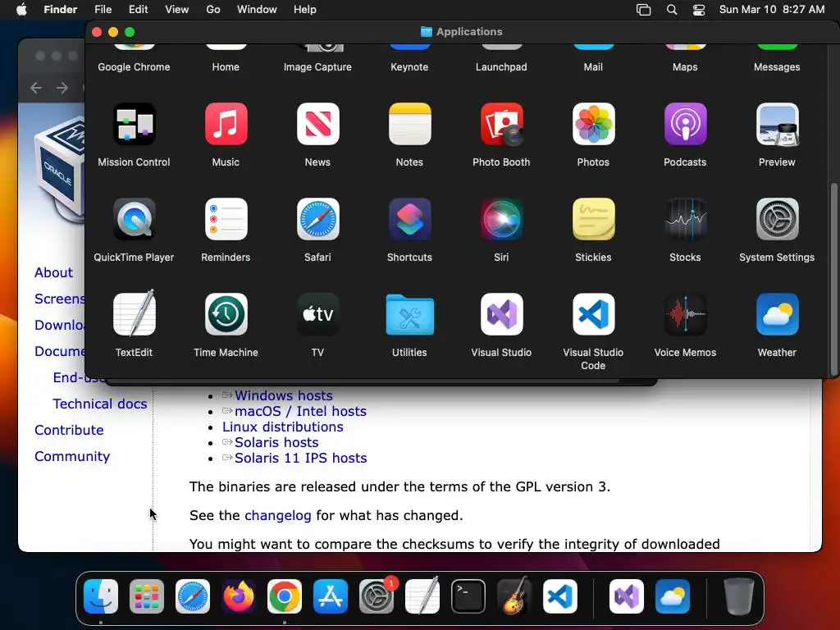Open QuickTime Player icon
Screen dimensions: 840x630
coord(134,219)
